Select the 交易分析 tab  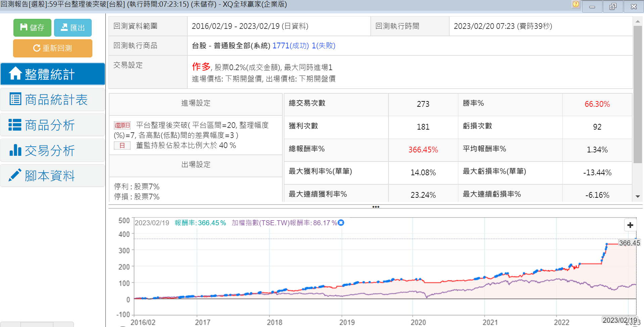coord(53,150)
